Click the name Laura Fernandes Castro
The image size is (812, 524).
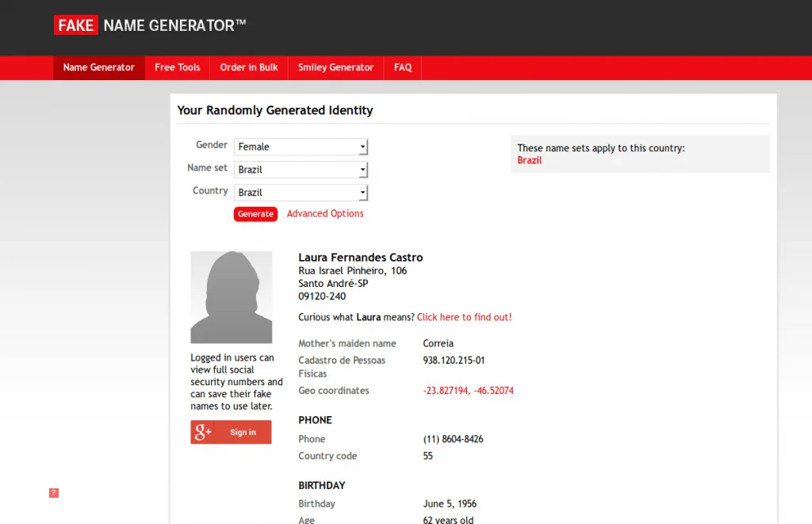360,258
